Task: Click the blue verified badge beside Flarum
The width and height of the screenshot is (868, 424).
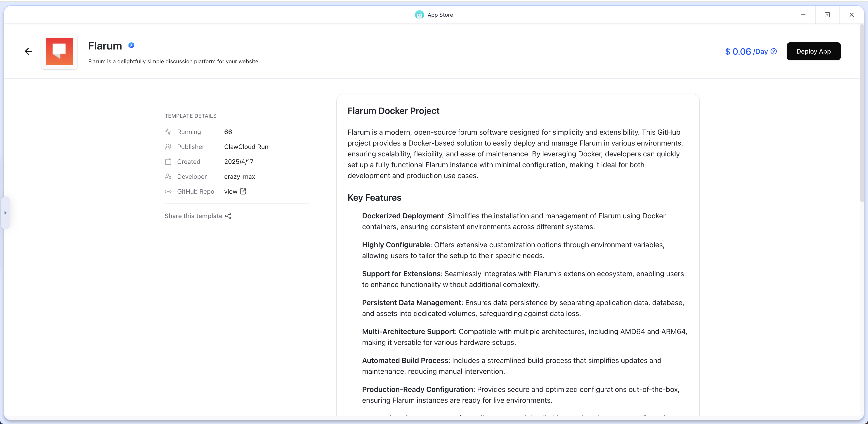Action: click(x=131, y=45)
